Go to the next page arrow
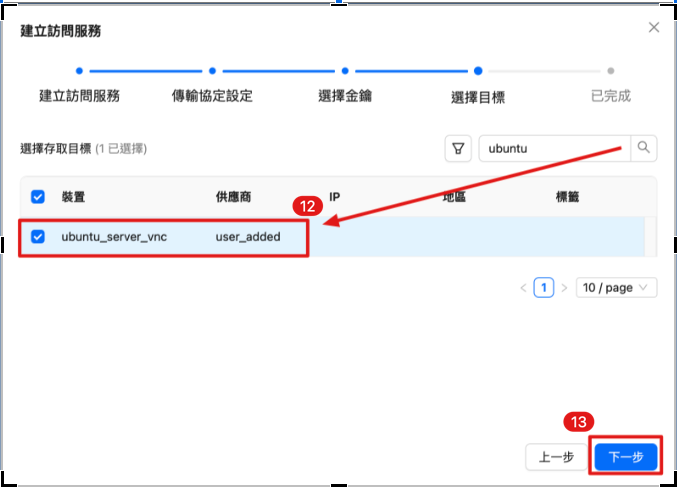 coord(564,288)
